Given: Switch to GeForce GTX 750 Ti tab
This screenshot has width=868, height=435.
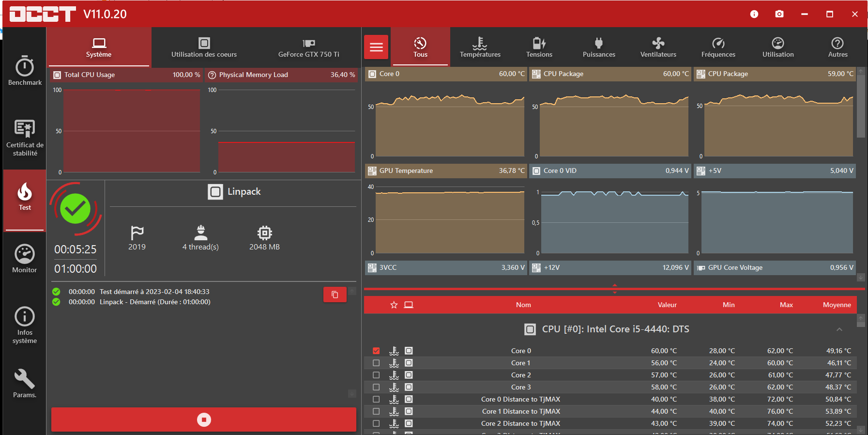Looking at the screenshot, I should pyautogui.click(x=308, y=47).
